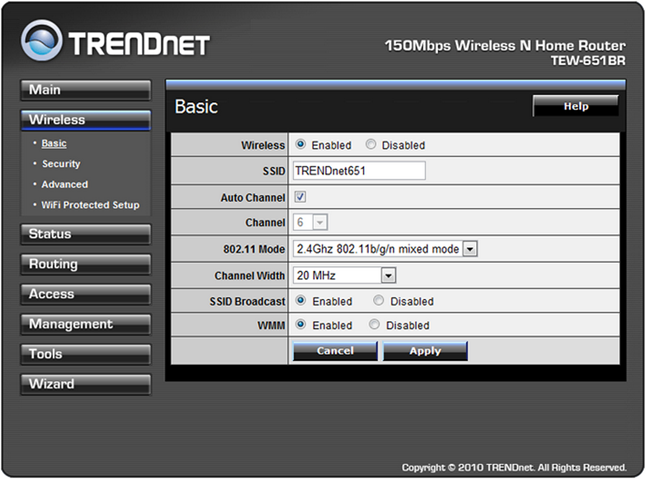This screenshot has width=646, height=479.
Task: Click the 'Basic' page heading
Action: pos(196,107)
